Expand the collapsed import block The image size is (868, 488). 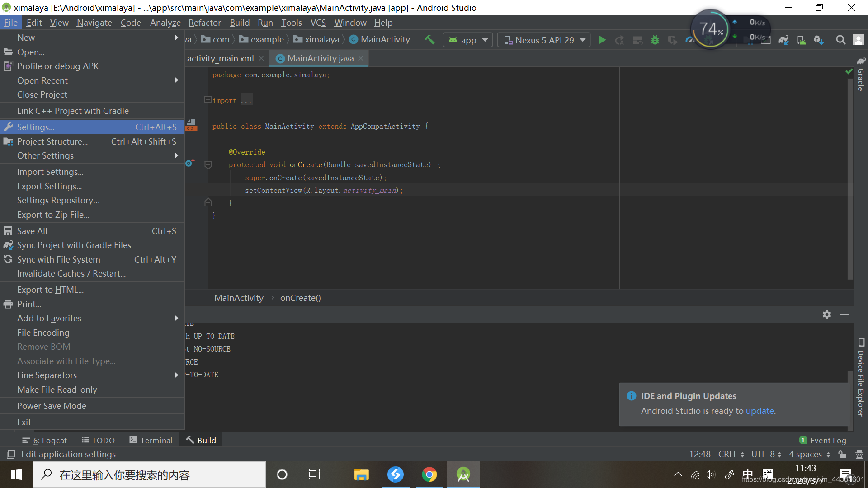point(208,100)
